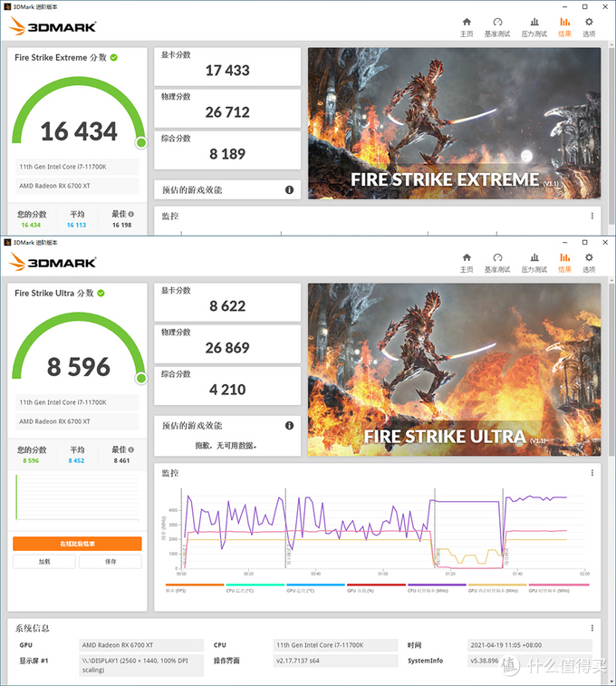Open Results tab in Fire Strike Ultra window
Screen dimensions: 616x686
coord(564,263)
